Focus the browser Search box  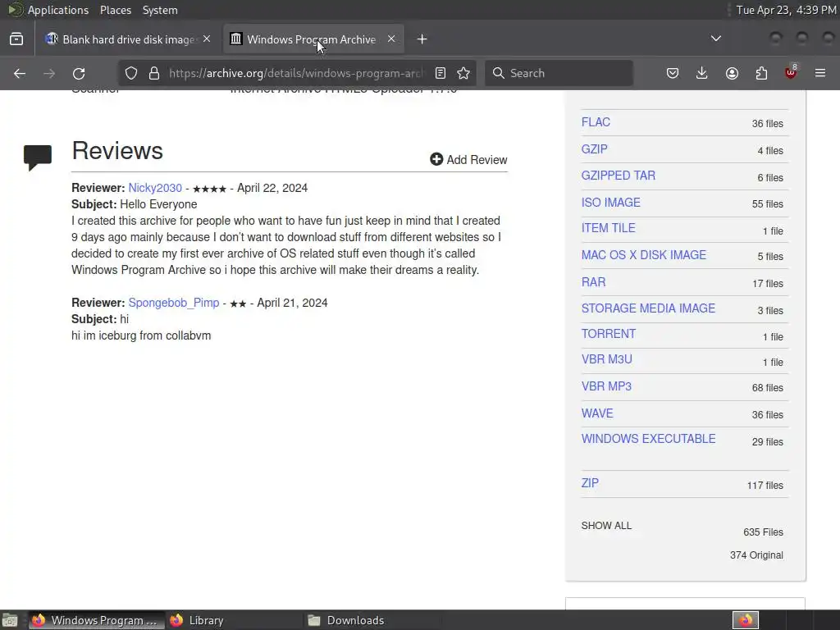pos(559,73)
